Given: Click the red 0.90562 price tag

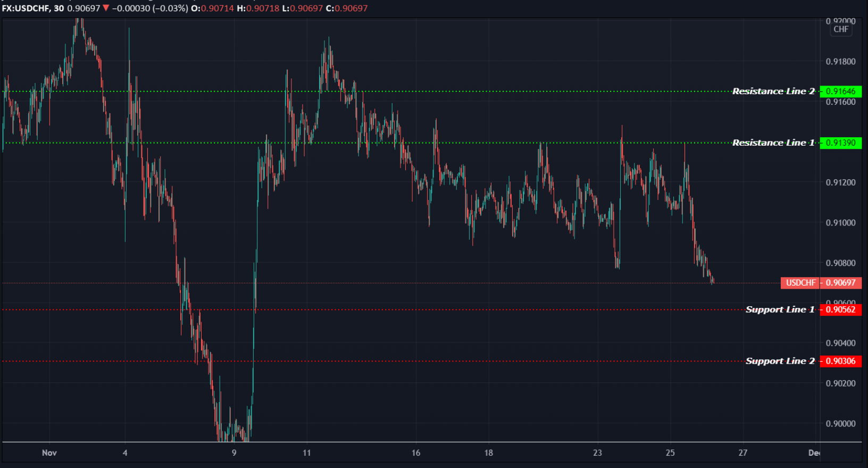Looking at the screenshot, I should (840, 310).
